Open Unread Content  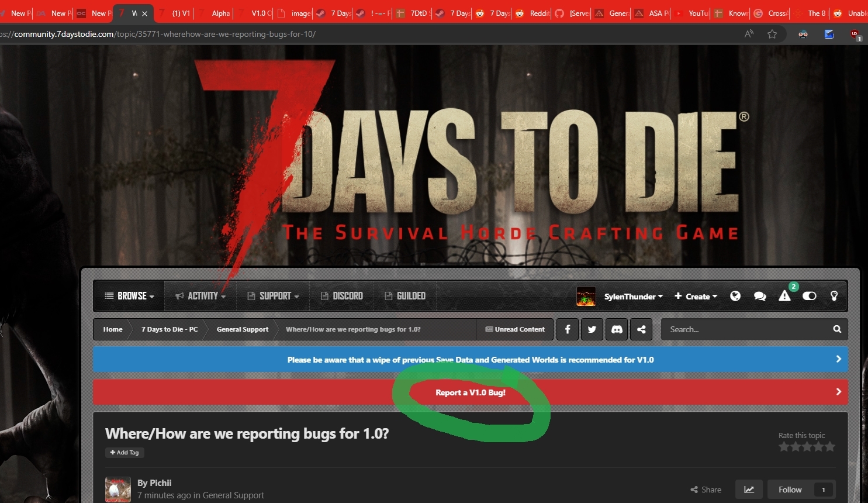pos(515,329)
